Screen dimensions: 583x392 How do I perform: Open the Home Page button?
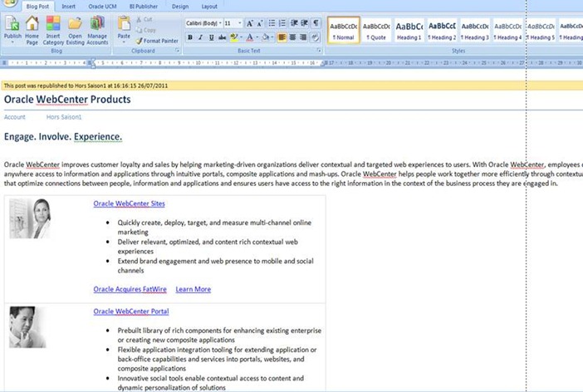32,31
